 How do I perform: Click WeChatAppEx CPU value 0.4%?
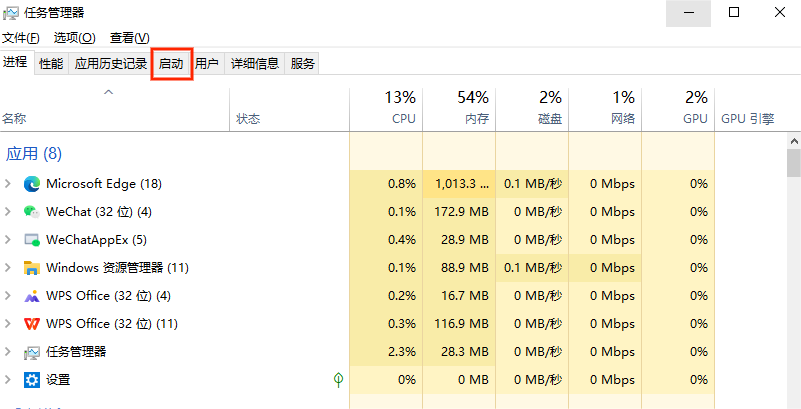[x=402, y=239]
